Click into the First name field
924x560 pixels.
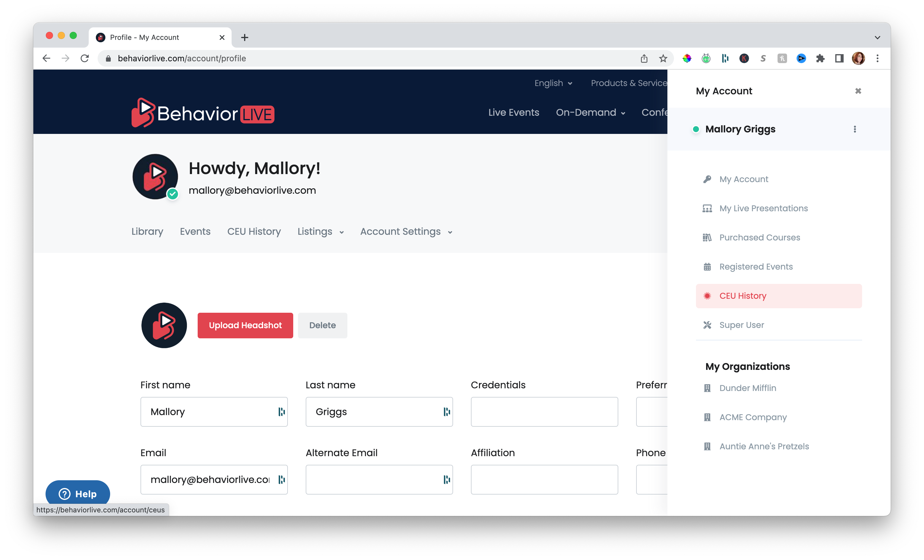click(x=214, y=412)
